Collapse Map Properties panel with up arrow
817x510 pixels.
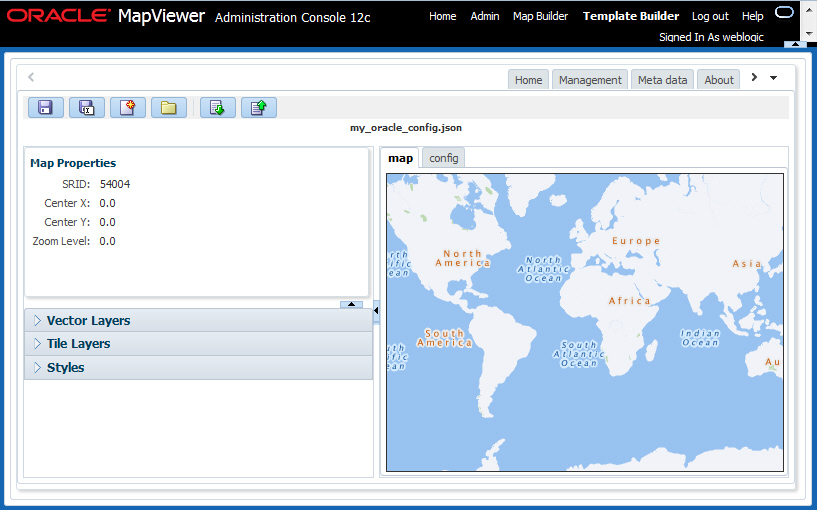[351, 304]
